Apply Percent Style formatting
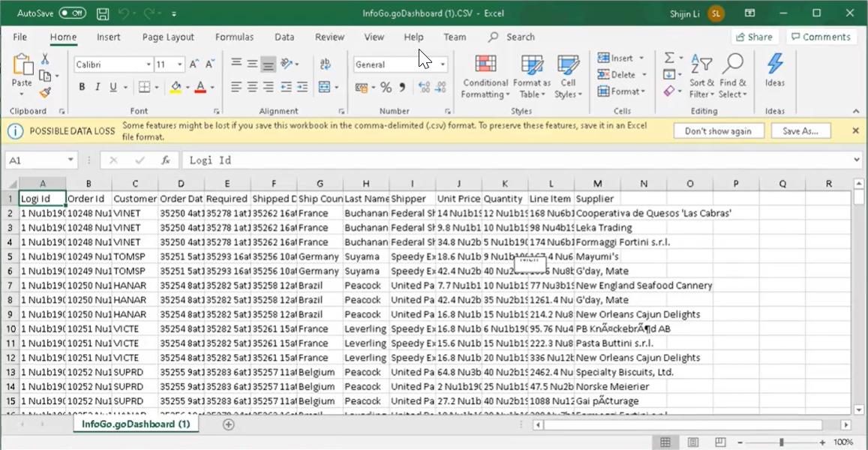The width and height of the screenshot is (868, 450). [x=386, y=88]
